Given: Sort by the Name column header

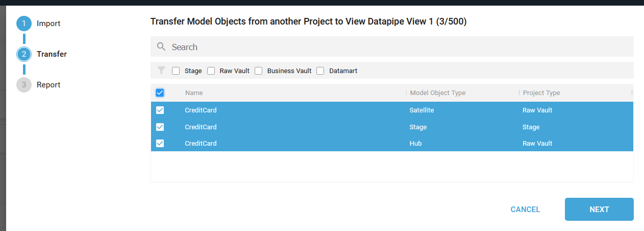Looking at the screenshot, I should [x=194, y=93].
